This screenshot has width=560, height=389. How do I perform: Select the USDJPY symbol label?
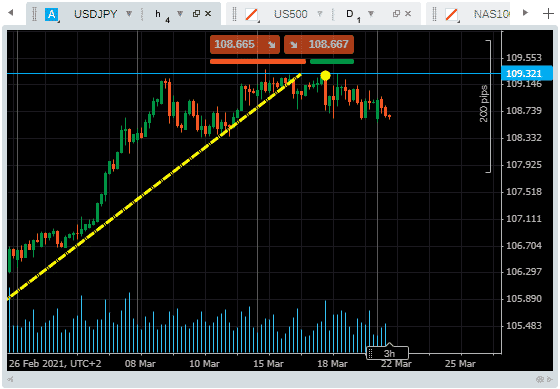pos(95,14)
